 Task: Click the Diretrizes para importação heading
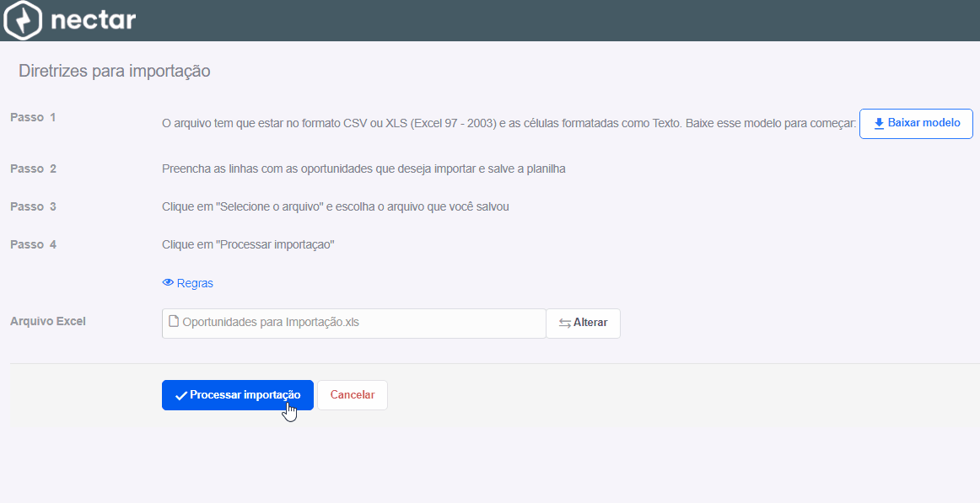pyautogui.click(x=115, y=71)
